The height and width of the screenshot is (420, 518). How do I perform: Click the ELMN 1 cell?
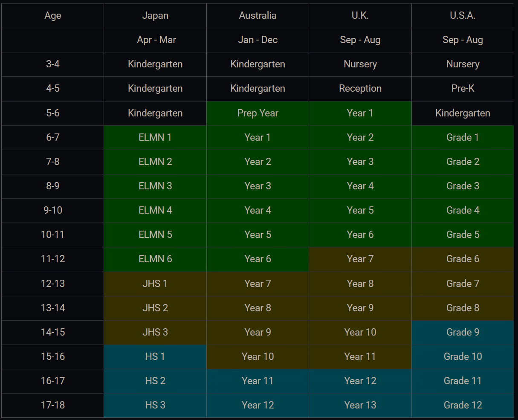click(155, 138)
